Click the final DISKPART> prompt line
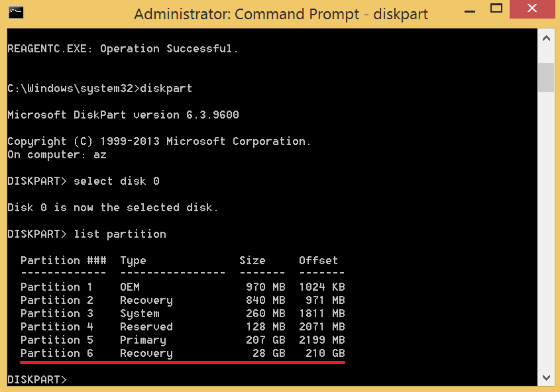This screenshot has height=392, width=560. [37, 379]
